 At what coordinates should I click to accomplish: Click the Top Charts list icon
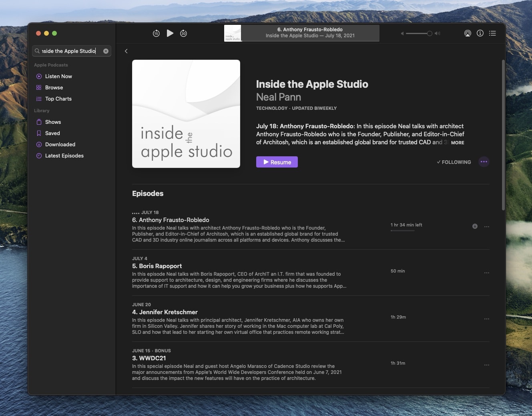39,99
